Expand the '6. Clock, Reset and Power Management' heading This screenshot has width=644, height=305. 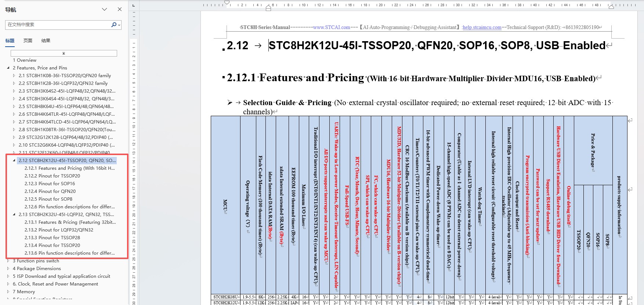coord(8,284)
